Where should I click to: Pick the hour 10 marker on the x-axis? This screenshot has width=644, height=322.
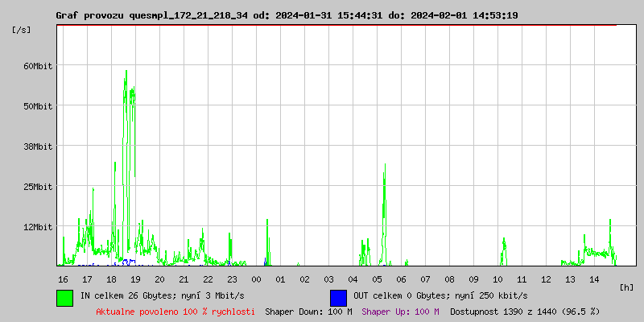(497, 279)
